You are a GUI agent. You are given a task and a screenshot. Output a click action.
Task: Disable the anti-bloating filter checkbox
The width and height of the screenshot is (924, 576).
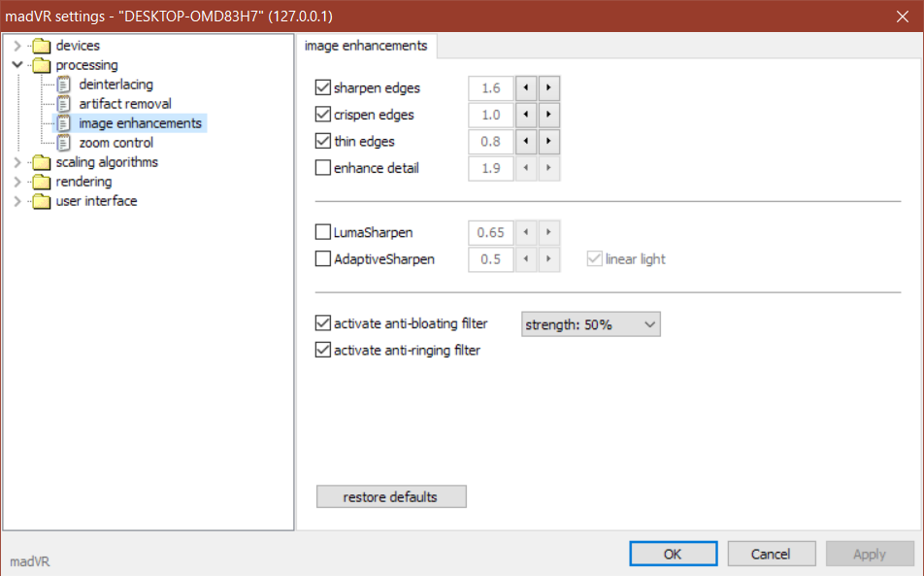(323, 323)
